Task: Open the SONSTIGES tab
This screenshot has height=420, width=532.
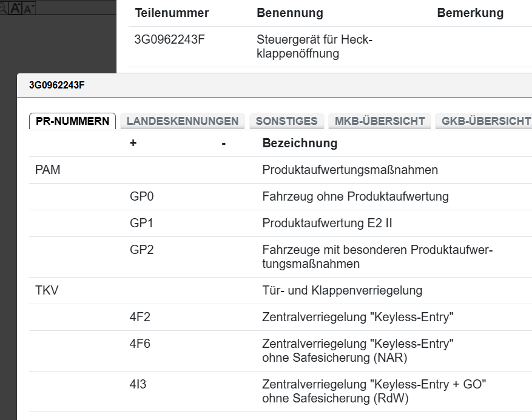Action: pos(287,121)
